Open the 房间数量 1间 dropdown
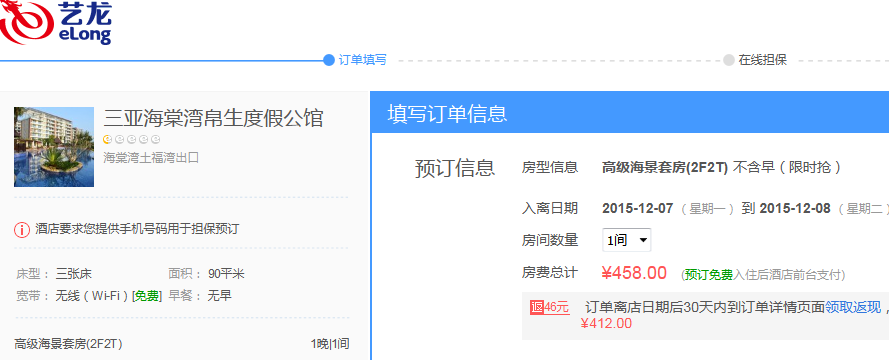The height and width of the screenshot is (360, 889). [x=626, y=240]
